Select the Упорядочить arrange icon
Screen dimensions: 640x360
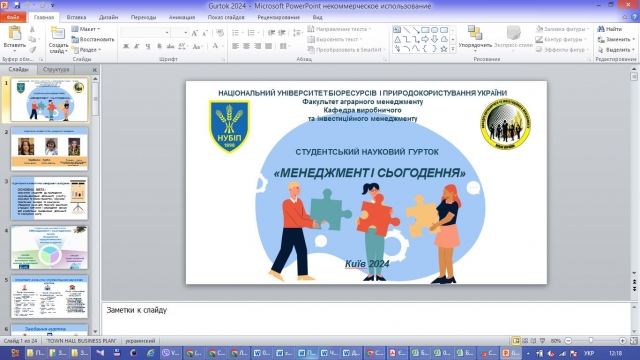[475, 33]
